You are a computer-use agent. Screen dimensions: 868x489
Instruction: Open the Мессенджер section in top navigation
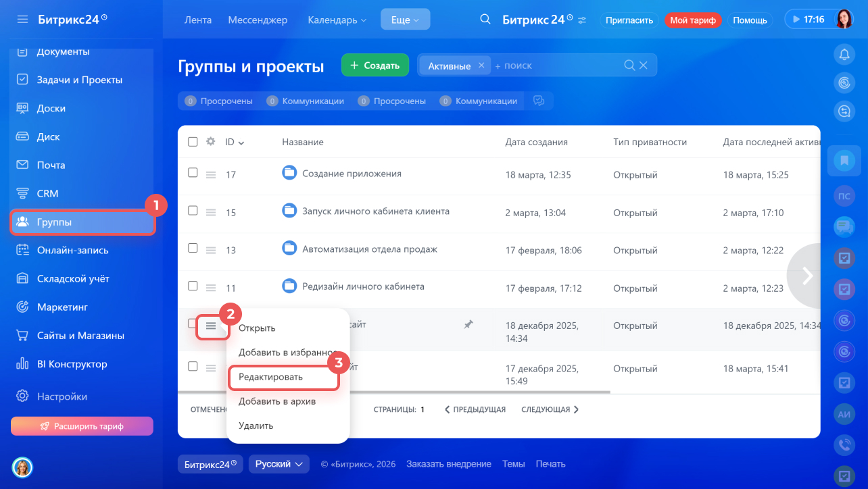click(258, 20)
